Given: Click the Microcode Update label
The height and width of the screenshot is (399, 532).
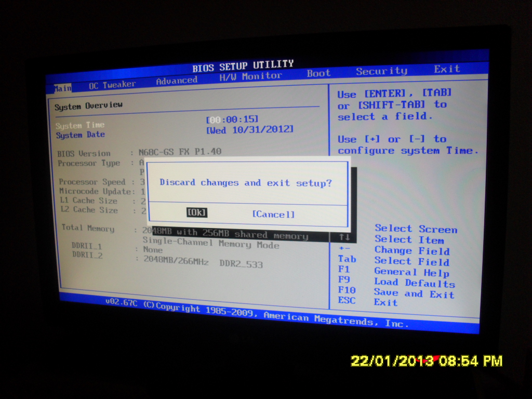Looking at the screenshot, I should (x=96, y=191).
